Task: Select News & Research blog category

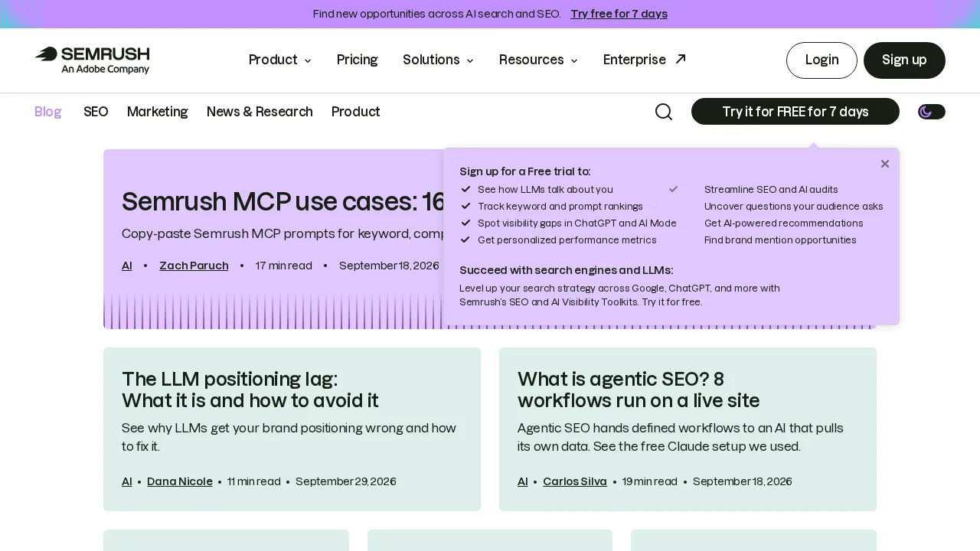Action: tap(260, 112)
